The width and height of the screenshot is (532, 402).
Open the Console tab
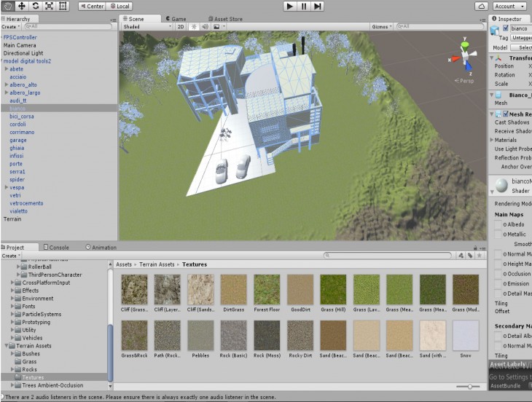pos(58,248)
